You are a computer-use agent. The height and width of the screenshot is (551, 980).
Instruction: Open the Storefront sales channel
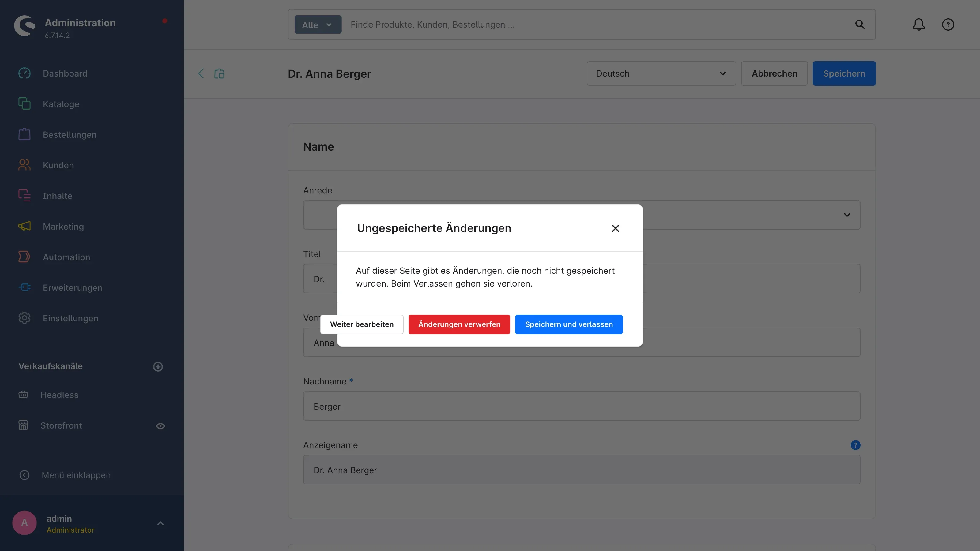pyautogui.click(x=61, y=425)
